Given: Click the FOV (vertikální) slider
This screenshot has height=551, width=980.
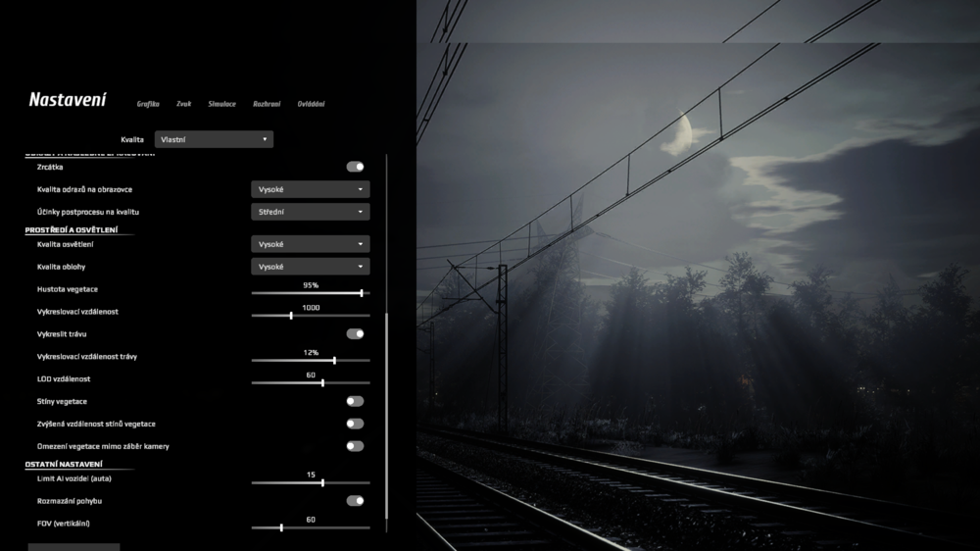Looking at the screenshot, I should point(311,527).
